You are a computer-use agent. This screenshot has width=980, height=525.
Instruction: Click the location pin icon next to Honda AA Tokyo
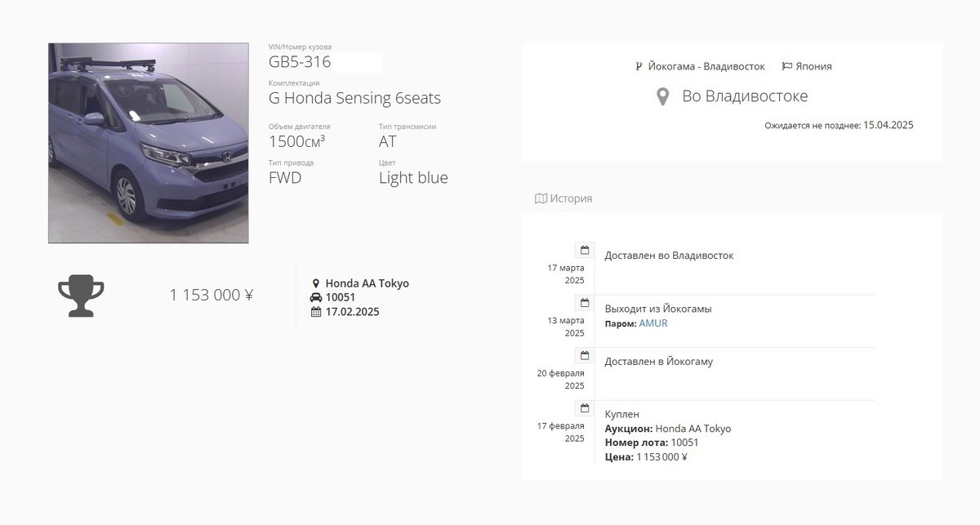[x=316, y=284]
